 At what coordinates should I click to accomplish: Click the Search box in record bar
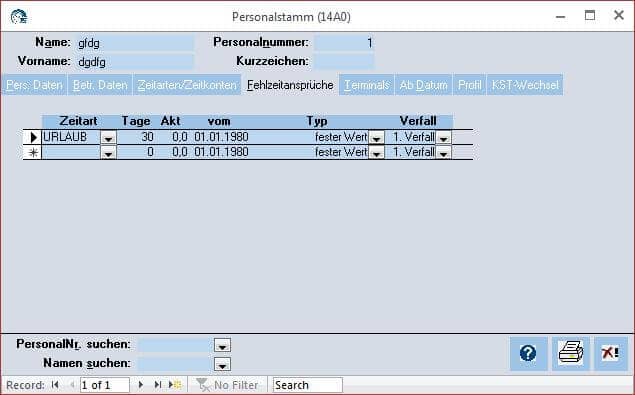point(307,385)
